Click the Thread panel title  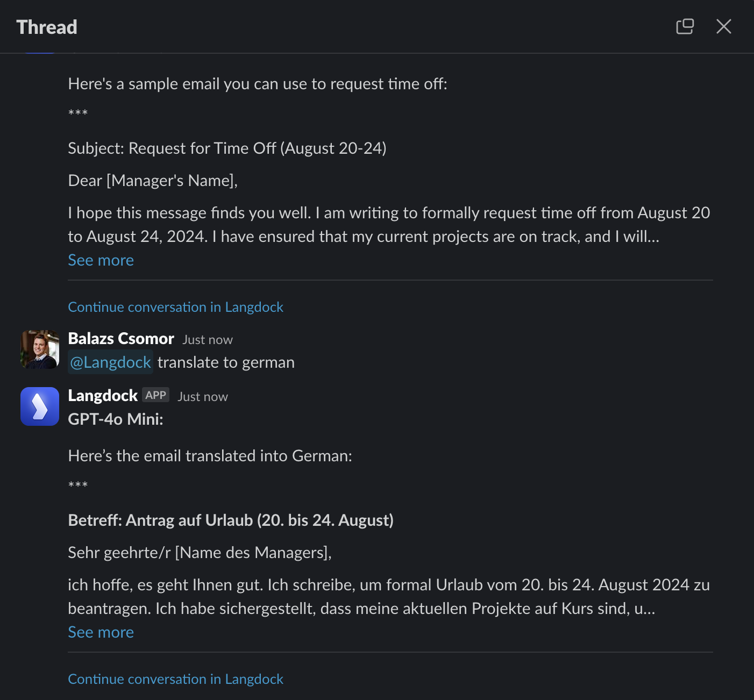click(x=47, y=27)
